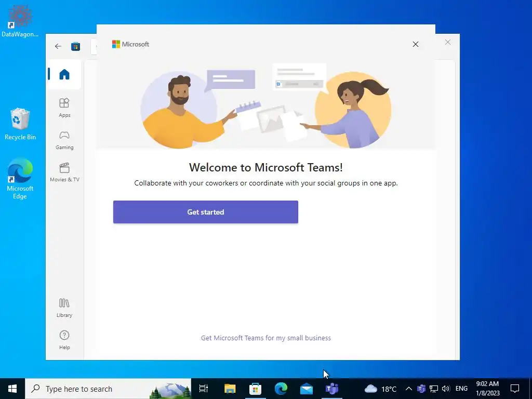Click the ENG language indicator

click(461, 389)
